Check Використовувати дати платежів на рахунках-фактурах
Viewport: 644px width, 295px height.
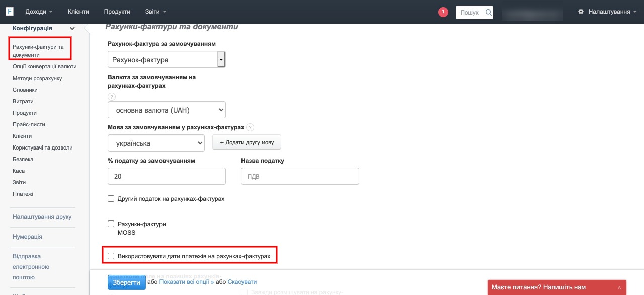[x=111, y=256]
